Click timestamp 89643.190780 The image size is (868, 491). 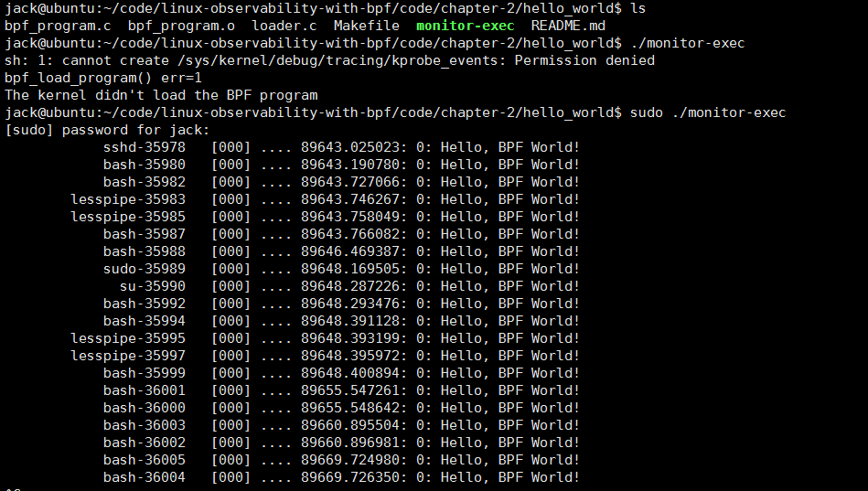pyautogui.click(x=350, y=165)
